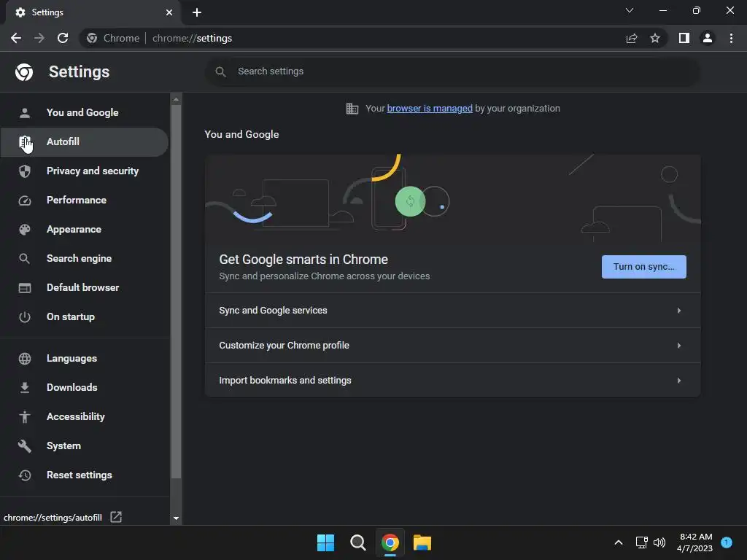
Task: Click the On startup power icon
Action: 25,317
